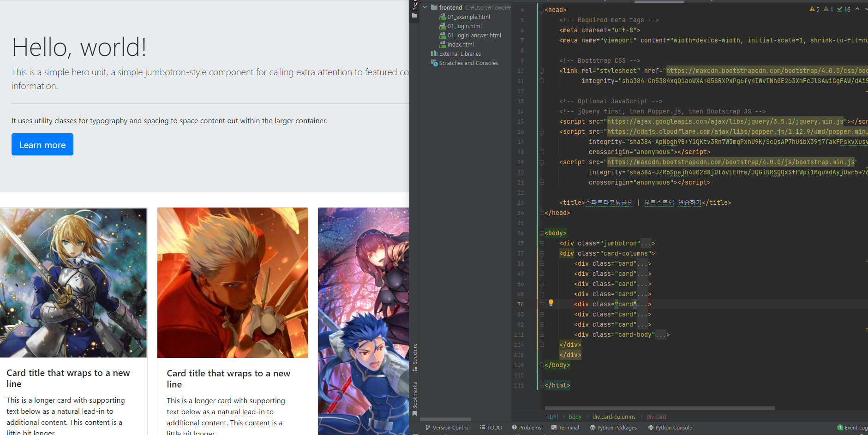Click the third card image with blue lancer
Viewport: 868px width, 435px height.
[x=363, y=321]
